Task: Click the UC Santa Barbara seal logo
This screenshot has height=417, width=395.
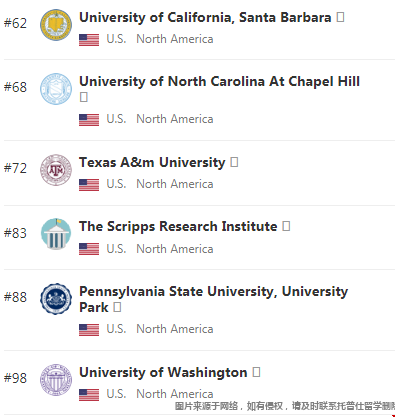Action: click(x=56, y=25)
